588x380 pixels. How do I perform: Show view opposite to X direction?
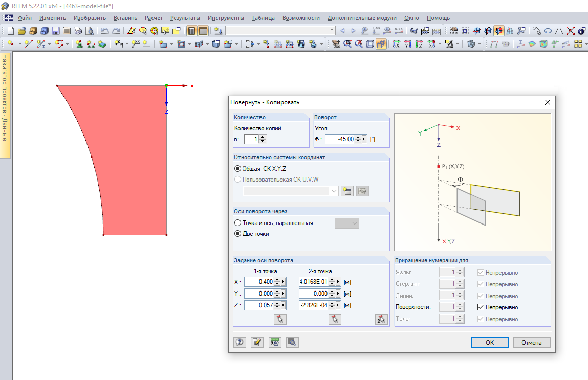click(x=431, y=44)
